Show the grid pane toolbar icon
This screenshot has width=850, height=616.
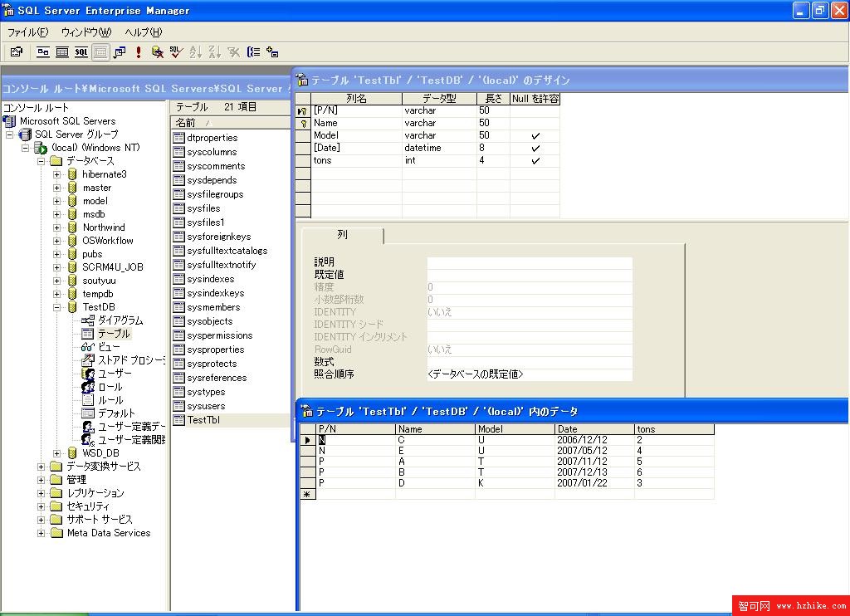coord(62,52)
